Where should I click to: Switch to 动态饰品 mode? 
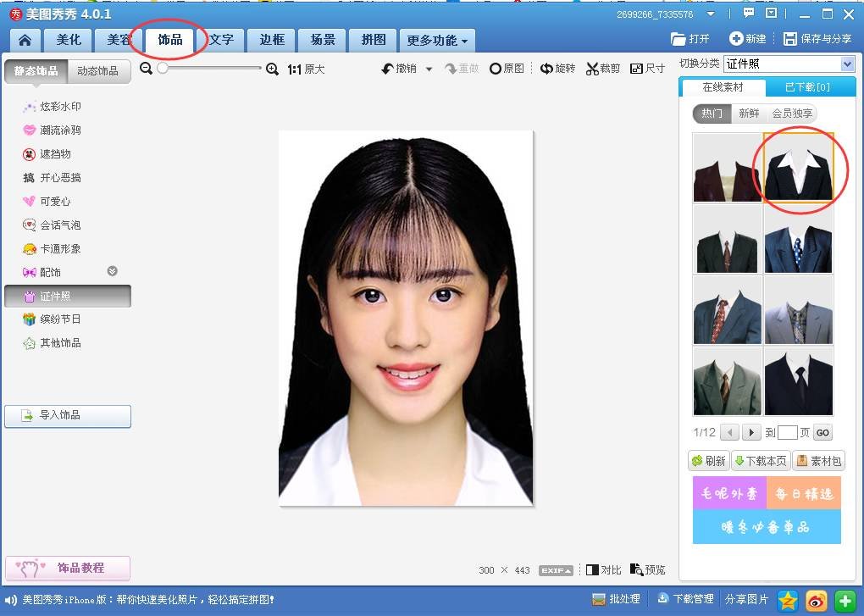click(99, 71)
